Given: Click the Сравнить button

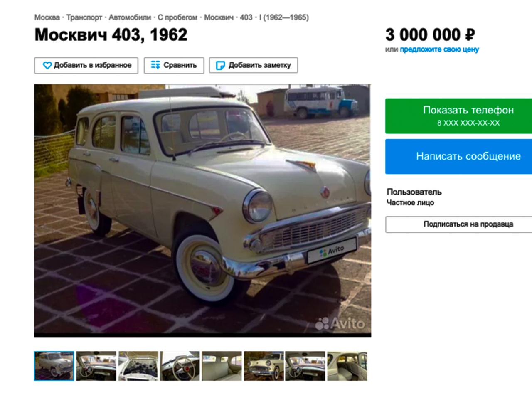Looking at the screenshot, I should pos(174,65).
